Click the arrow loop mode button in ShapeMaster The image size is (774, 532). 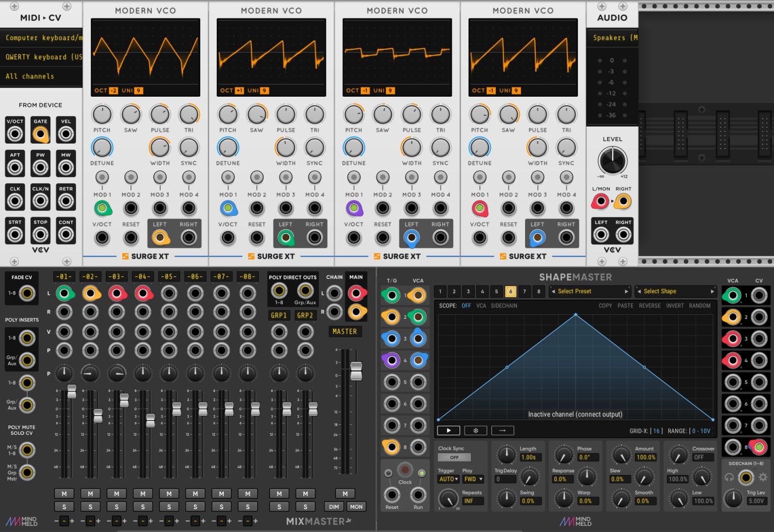pos(502,430)
